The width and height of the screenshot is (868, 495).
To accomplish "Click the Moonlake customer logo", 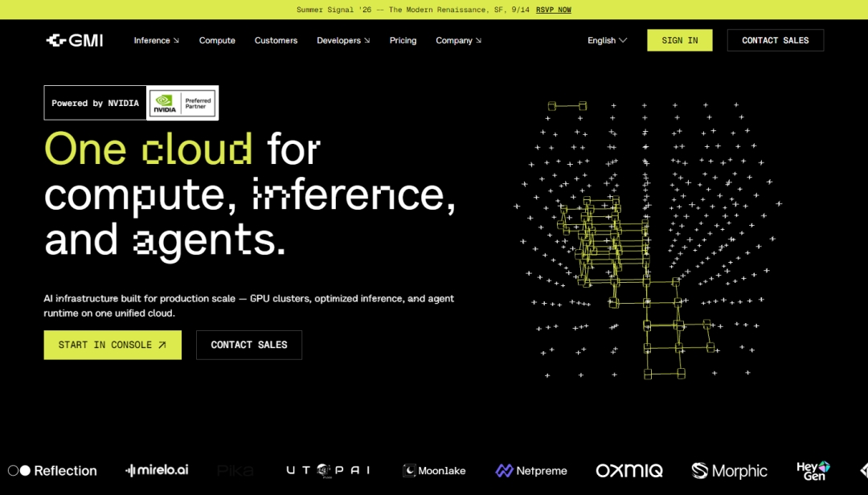I will click(x=435, y=471).
